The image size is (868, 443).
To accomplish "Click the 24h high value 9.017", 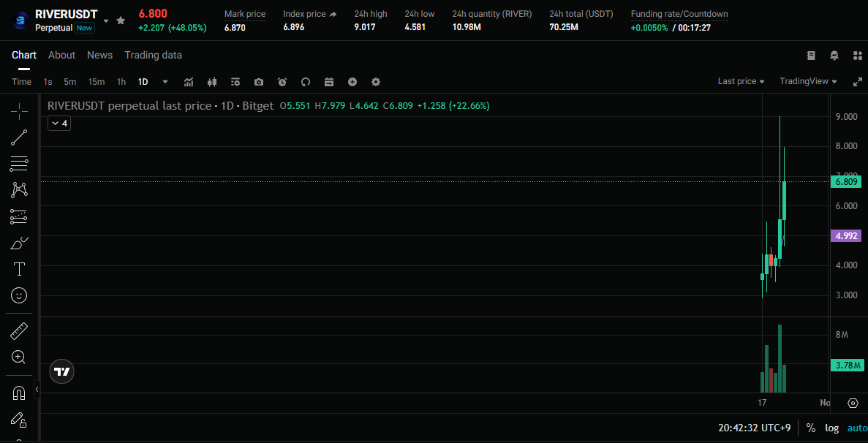I will coord(365,26).
